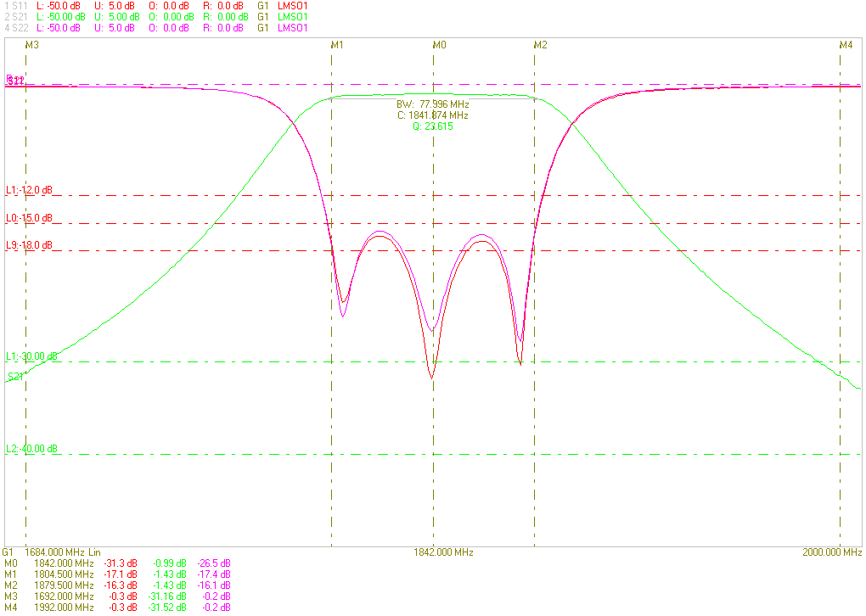Image resolution: width=866 pixels, height=616 pixels.
Task: Select the M4 1992.000 MHz marker table row
Action: (x=117, y=608)
